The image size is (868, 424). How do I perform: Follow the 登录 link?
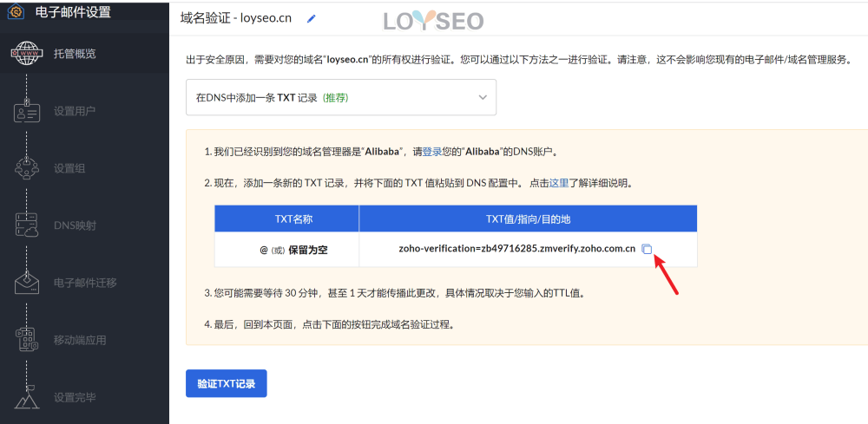[x=432, y=152]
